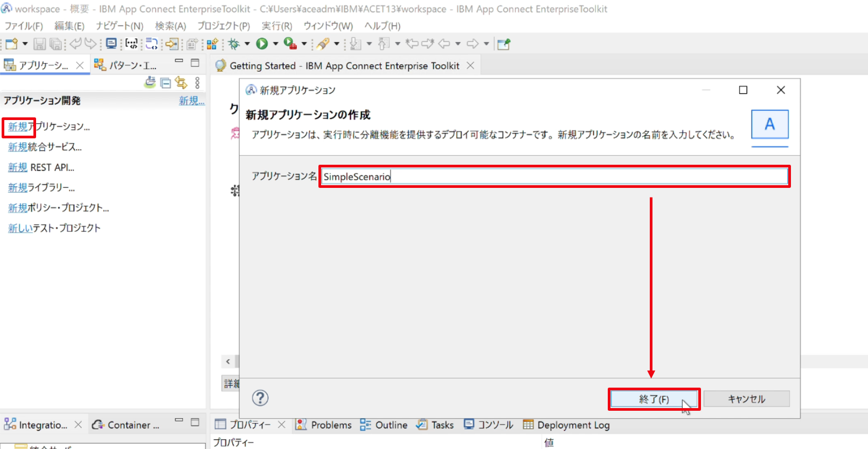
Task: Click the Debug bug icon in the toolbar
Action: tap(234, 44)
